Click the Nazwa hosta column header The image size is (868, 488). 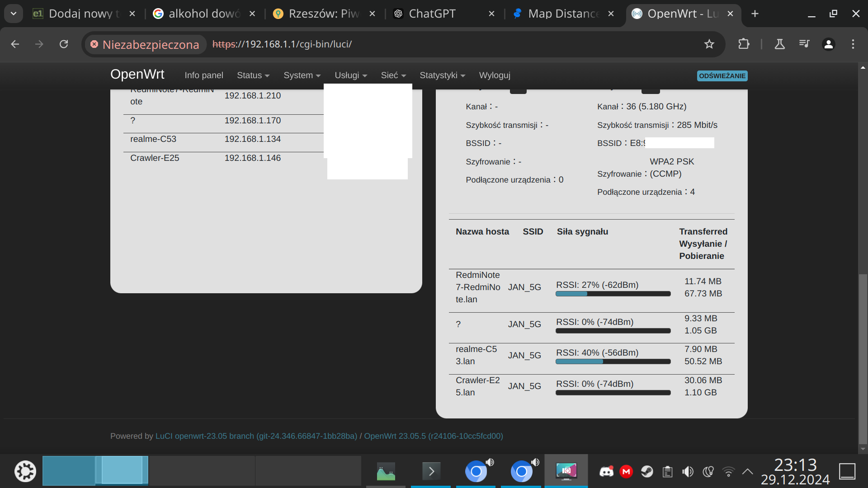482,232
